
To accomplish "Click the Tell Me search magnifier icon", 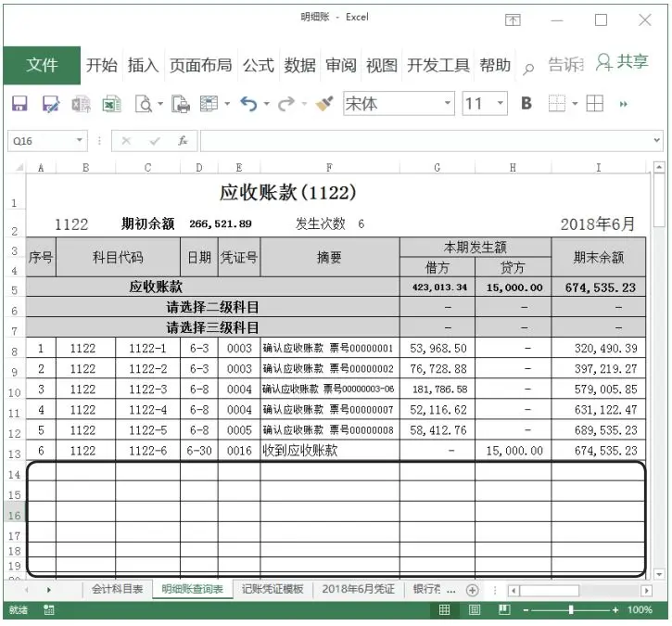I will pyautogui.click(x=528, y=69).
